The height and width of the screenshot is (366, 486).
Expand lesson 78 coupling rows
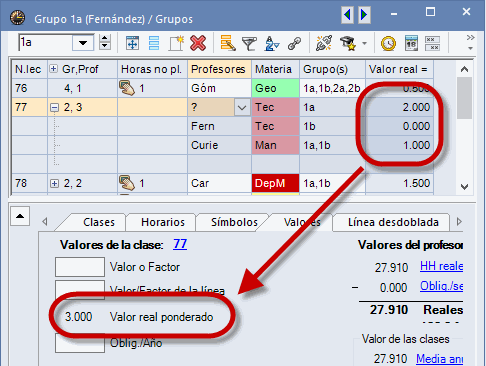(54, 183)
